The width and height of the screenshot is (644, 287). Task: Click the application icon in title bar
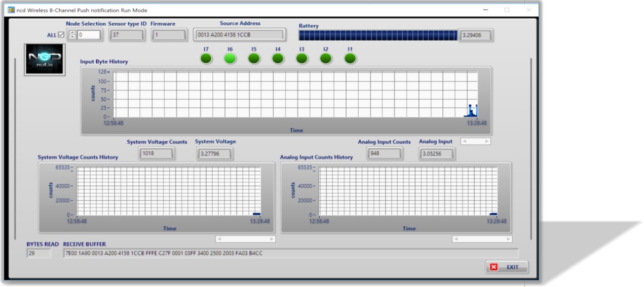(x=11, y=10)
